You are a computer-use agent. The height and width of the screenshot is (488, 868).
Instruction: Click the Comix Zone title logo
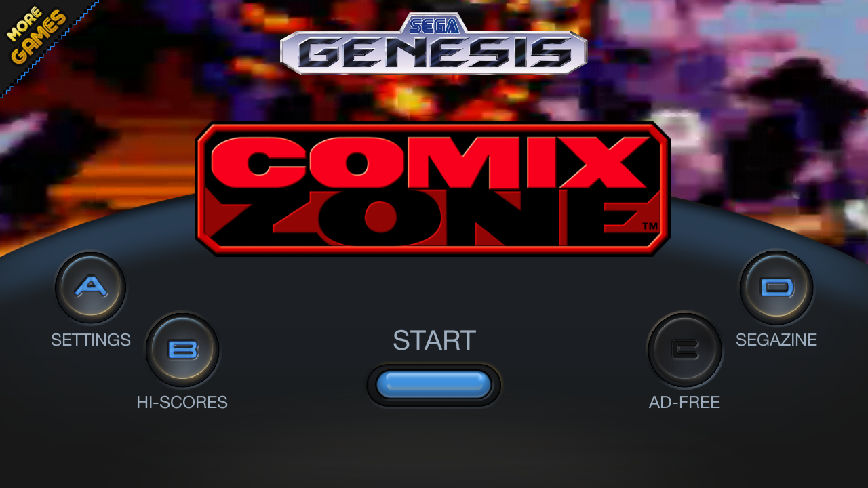tap(433, 189)
